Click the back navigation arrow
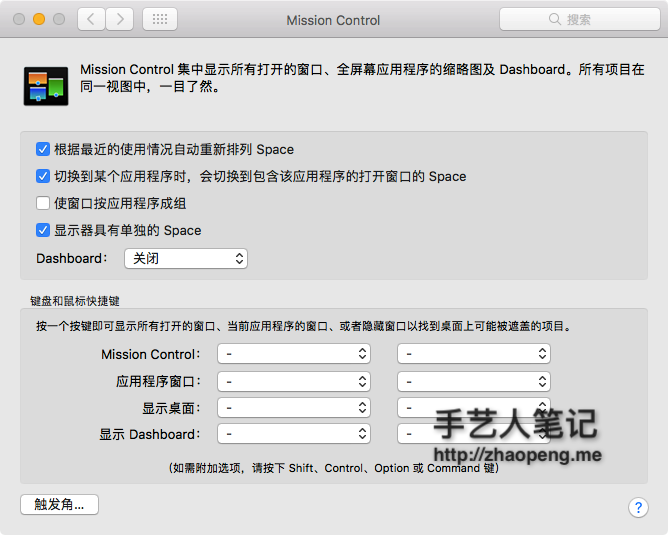Image resolution: width=668 pixels, height=535 pixels. coord(91,19)
